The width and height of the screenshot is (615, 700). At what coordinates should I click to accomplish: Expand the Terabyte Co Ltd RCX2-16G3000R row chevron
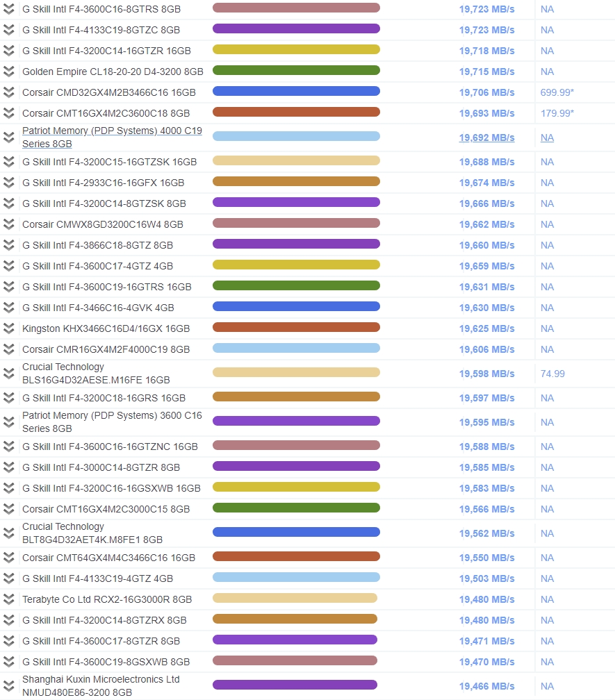8,599
